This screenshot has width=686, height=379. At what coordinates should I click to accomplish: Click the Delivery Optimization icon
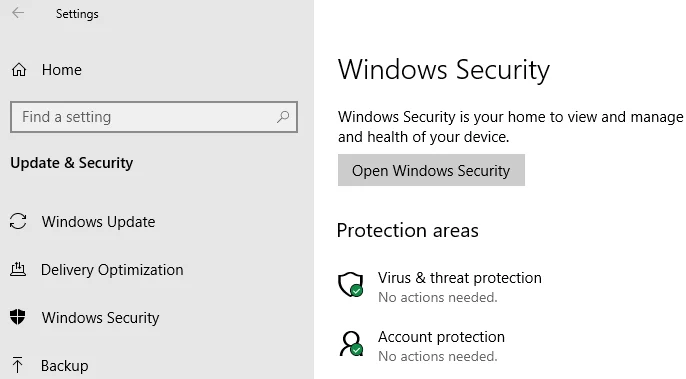coord(18,269)
